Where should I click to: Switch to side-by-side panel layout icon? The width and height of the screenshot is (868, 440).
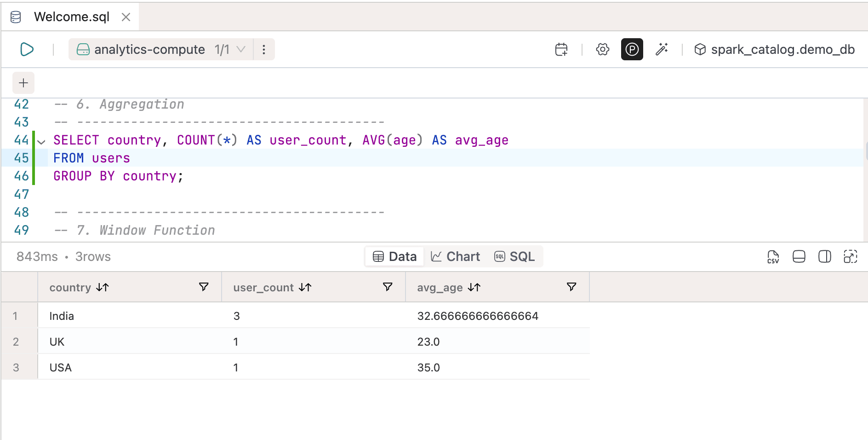pyautogui.click(x=824, y=257)
